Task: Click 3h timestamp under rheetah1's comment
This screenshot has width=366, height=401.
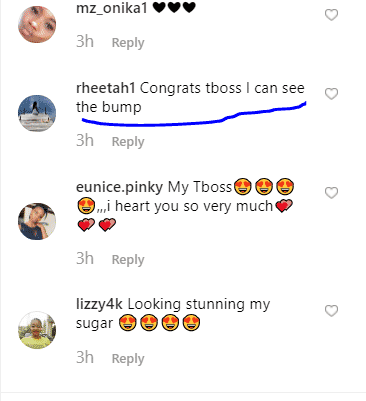Action: (85, 141)
